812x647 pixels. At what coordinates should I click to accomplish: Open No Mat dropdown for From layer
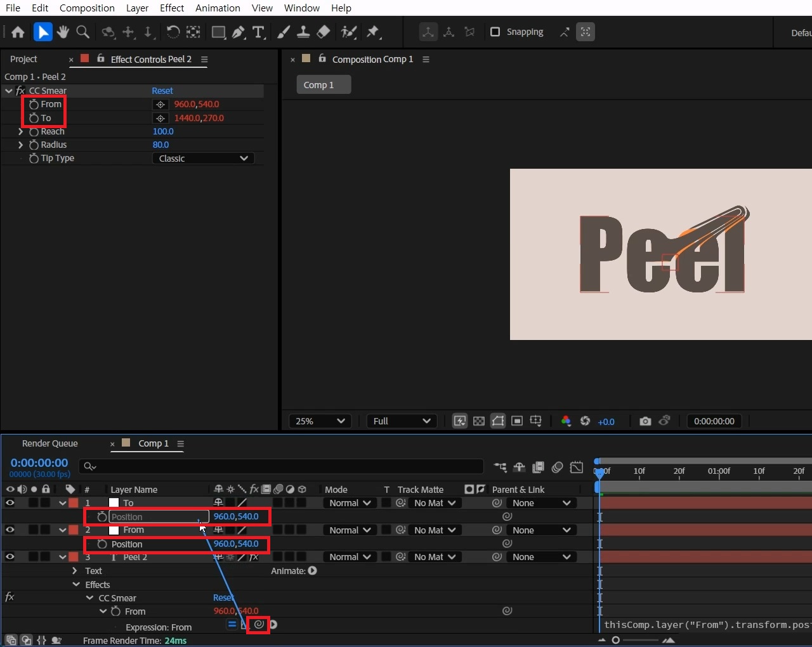435,530
